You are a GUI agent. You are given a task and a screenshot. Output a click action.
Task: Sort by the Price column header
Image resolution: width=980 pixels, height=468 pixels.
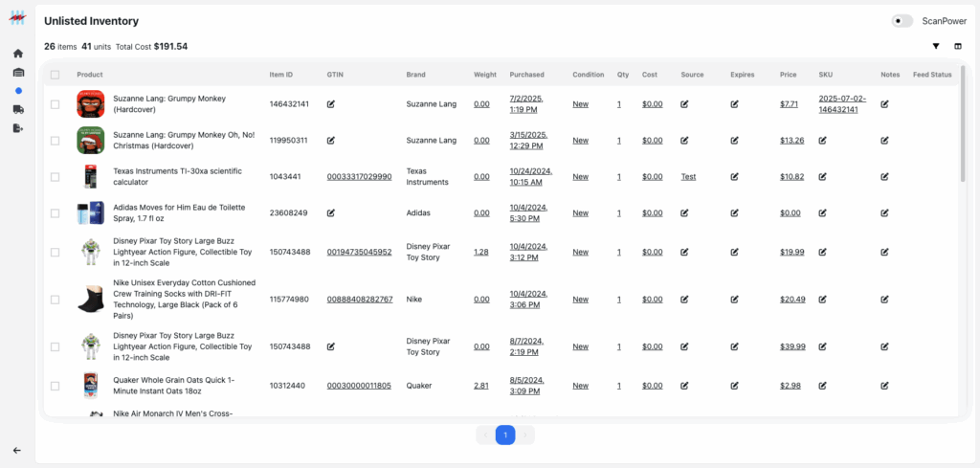pos(789,75)
